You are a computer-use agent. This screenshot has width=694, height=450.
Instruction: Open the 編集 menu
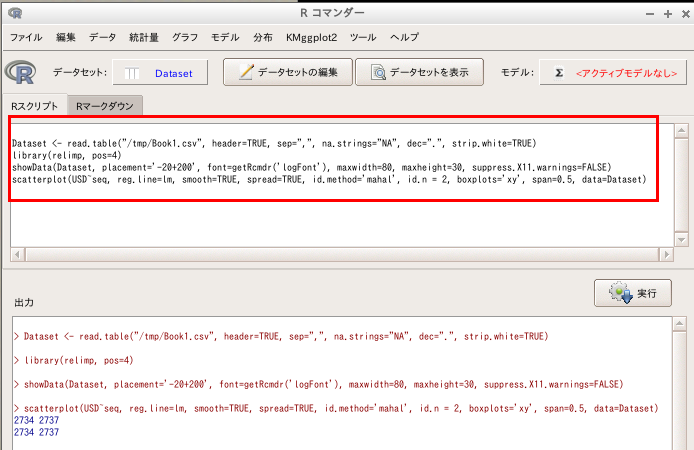pyautogui.click(x=66, y=38)
